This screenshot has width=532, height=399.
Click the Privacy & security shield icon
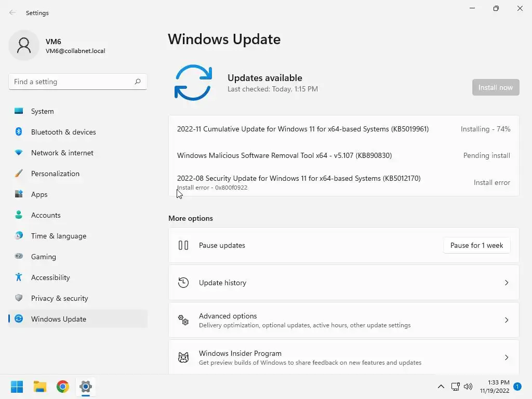(x=19, y=298)
